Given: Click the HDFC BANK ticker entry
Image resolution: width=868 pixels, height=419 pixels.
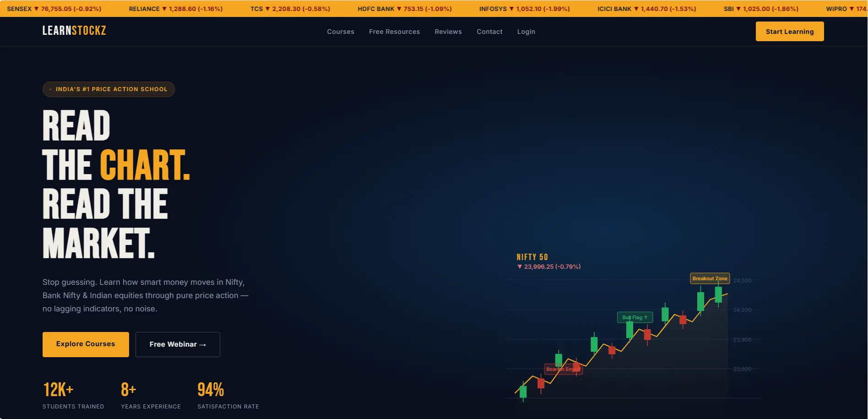Looking at the screenshot, I should pos(405,9).
